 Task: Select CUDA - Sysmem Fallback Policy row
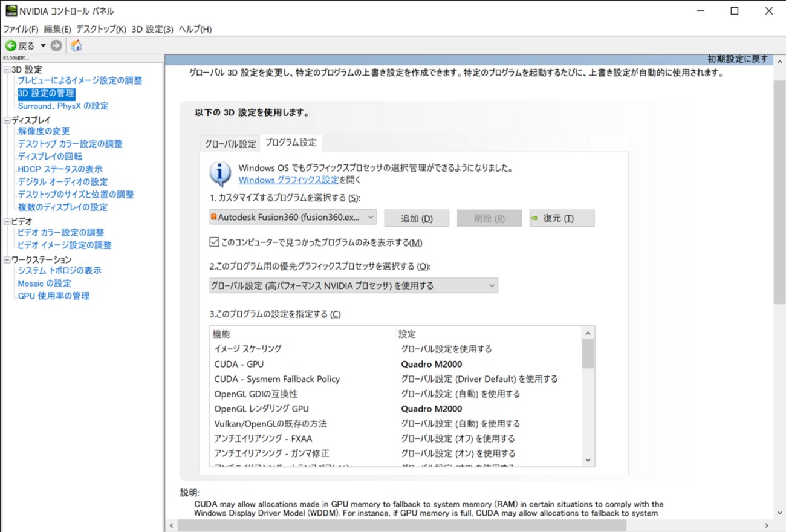point(395,379)
